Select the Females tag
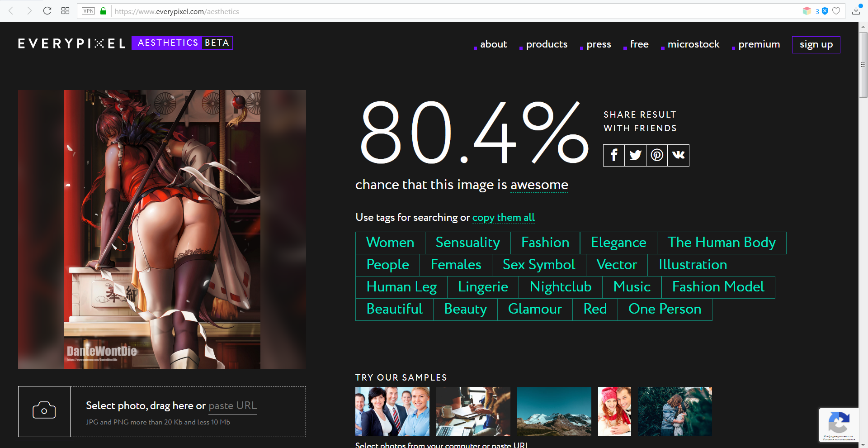The height and width of the screenshot is (448, 868). (456, 265)
